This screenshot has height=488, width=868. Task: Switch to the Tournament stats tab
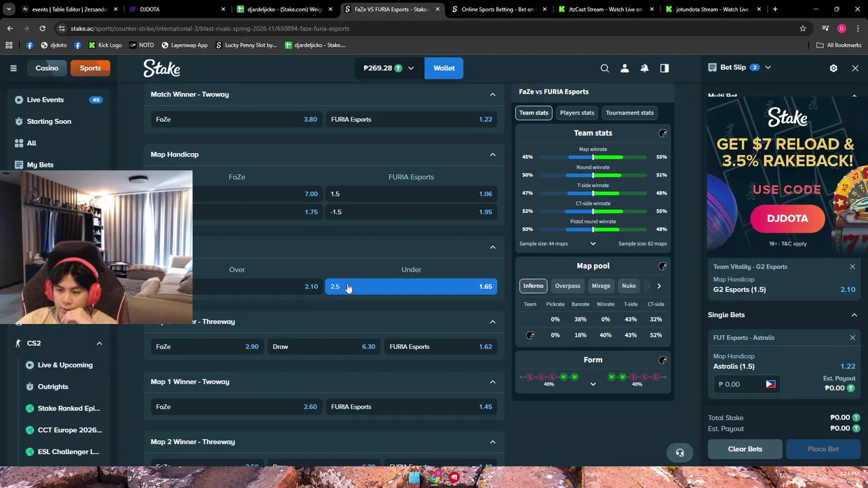629,113
